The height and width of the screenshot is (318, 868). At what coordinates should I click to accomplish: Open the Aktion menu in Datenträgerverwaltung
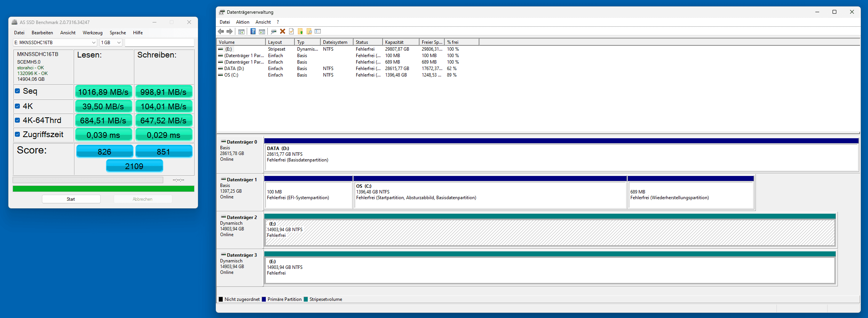pyautogui.click(x=243, y=22)
